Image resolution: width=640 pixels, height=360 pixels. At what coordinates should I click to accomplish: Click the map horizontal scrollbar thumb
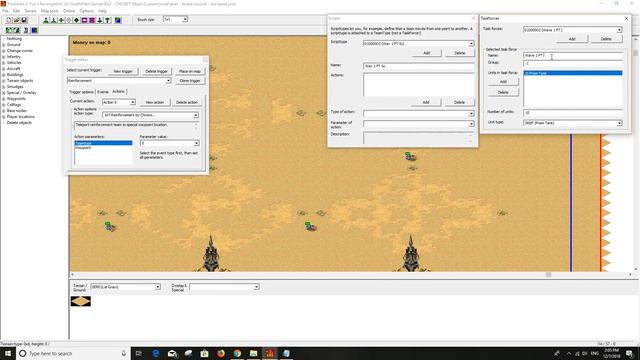(x=549, y=275)
